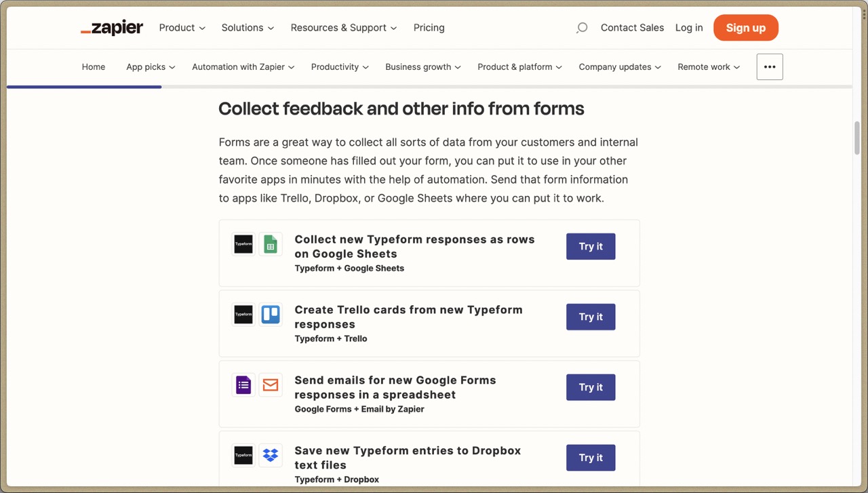Click Typeform icon in Google Sheets row

coord(243,244)
